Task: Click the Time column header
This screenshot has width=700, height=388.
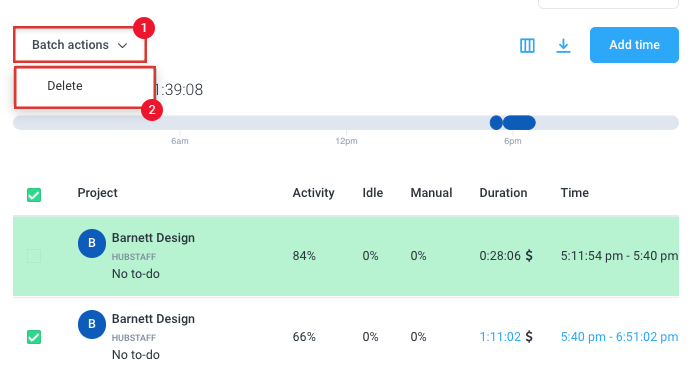Action: 575,193
